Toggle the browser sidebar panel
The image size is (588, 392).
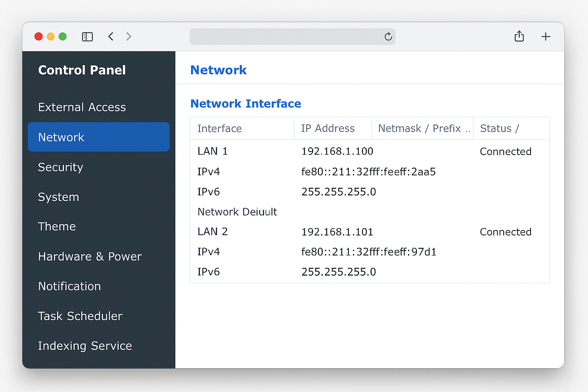pyautogui.click(x=87, y=36)
